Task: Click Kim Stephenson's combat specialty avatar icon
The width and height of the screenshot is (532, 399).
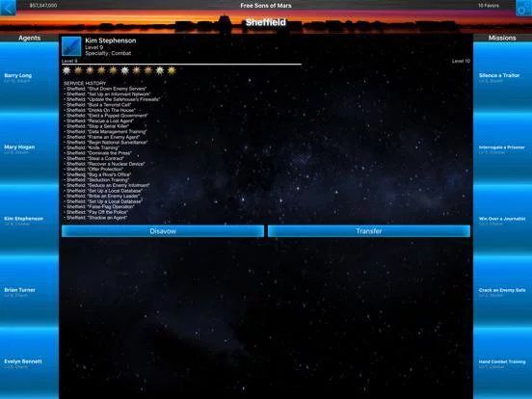Action: click(x=71, y=46)
